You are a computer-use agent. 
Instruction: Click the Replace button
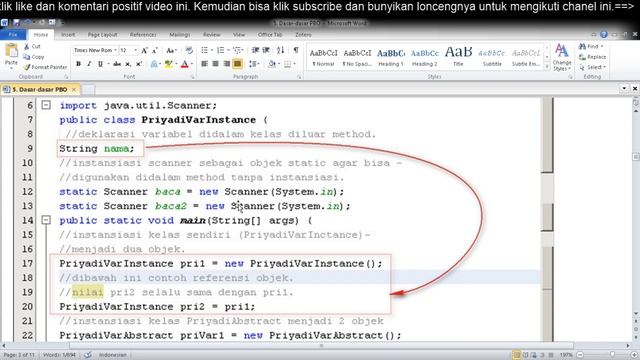(x=593, y=57)
